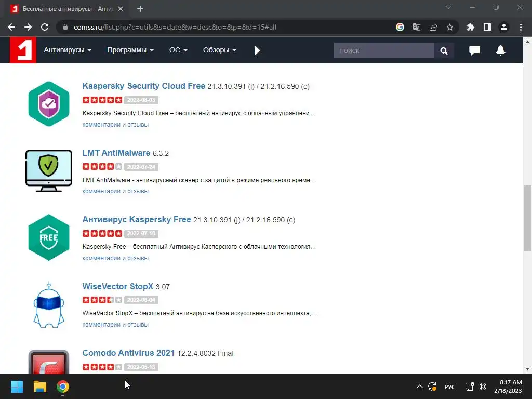Show hidden system tray icons
Image resolution: width=532 pixels, height=399 pixels.
pyautogui.click(x=420, y=387)
